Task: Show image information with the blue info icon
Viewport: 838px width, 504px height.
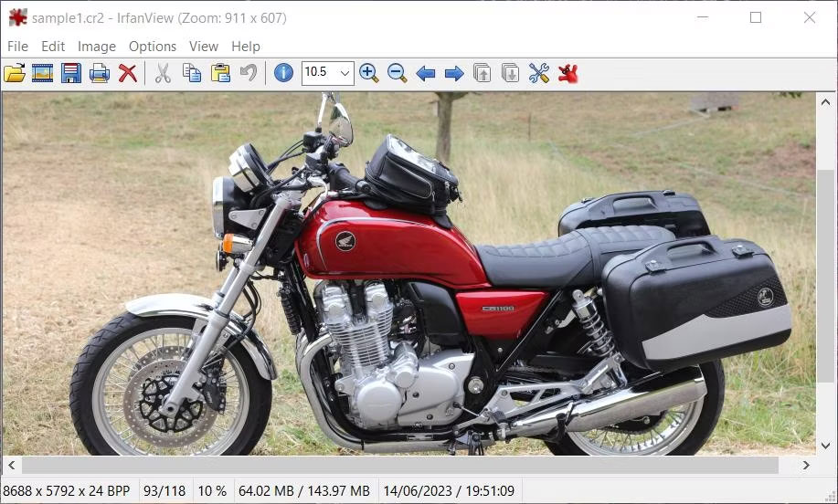Action: pos(283,73)
